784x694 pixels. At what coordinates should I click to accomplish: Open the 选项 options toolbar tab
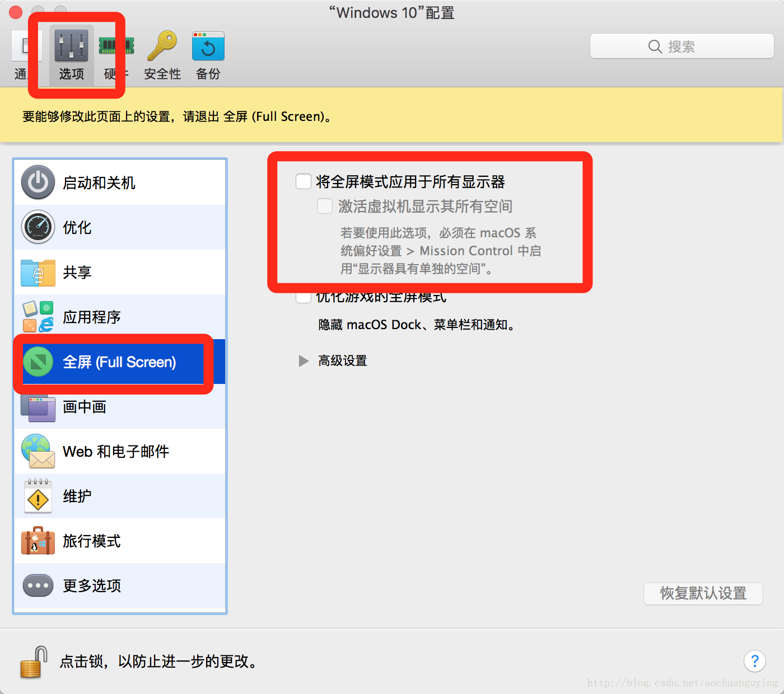(71, 55)
